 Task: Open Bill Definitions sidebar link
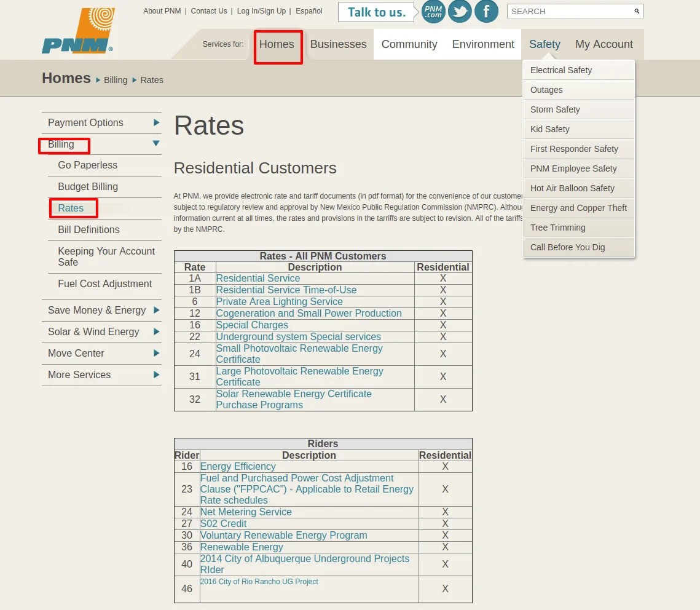pyautogui.click(x=89, y=229)
